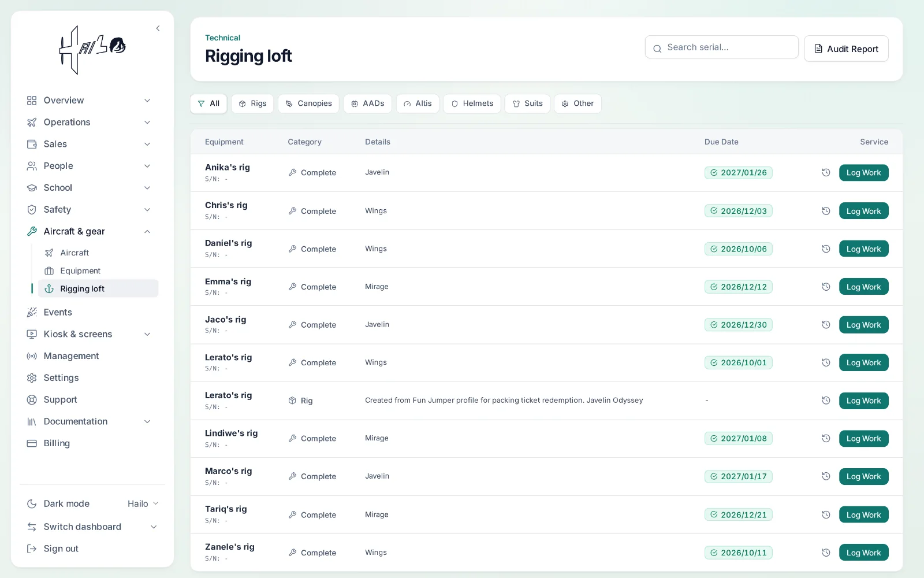Open the Switch dashboard dropdown

point(154,527)
